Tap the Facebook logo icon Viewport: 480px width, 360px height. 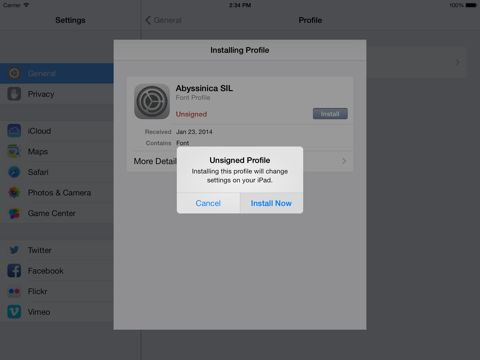click(x=14, y=271)
